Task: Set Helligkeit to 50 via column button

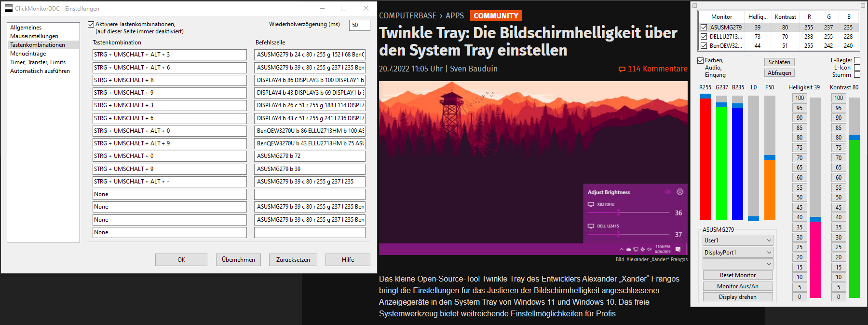Action: [x=800, y=198]
